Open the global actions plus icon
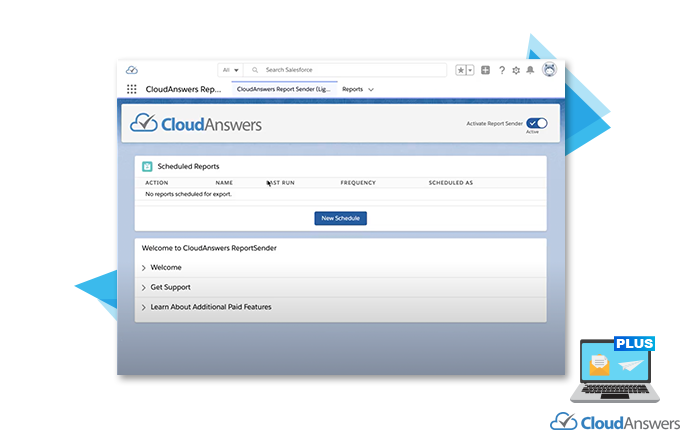The width and height of the screenshot is (685, 436). coord(485,70)
